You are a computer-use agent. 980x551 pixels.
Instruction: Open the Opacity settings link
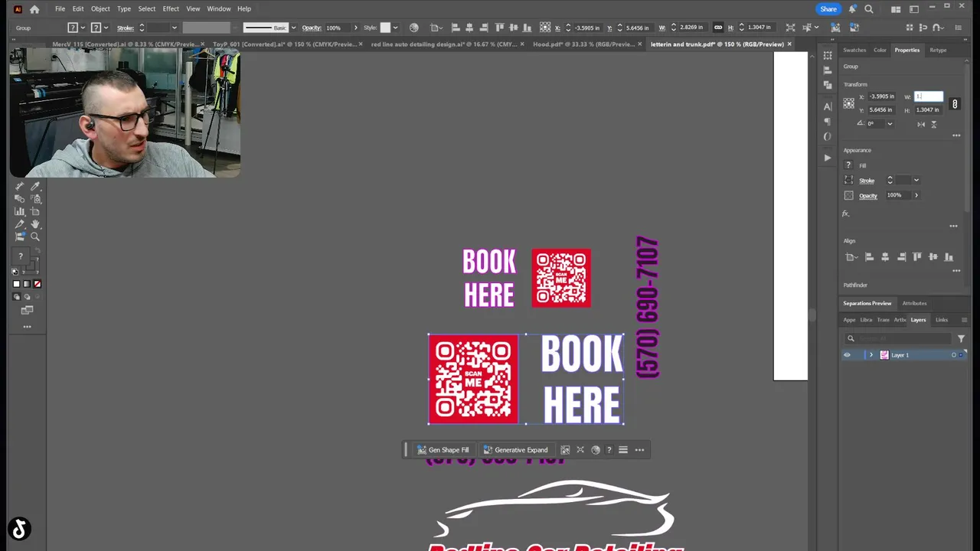point(868,196)
